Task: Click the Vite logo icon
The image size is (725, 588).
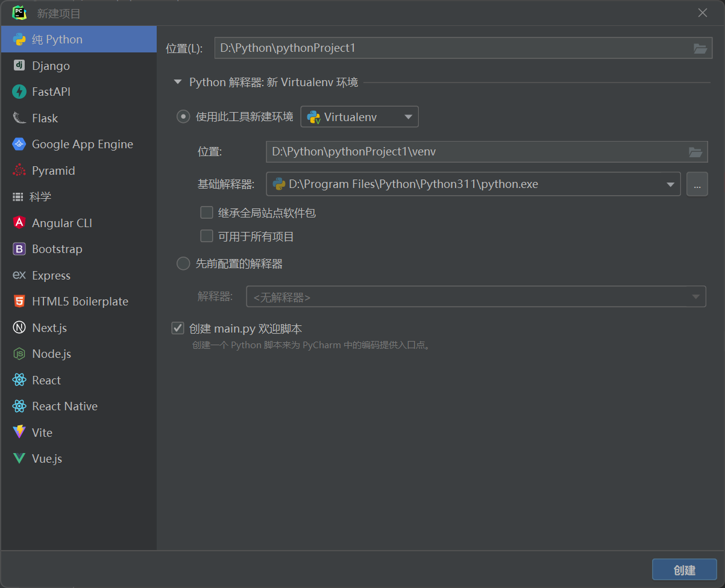Action: tap(19, 433)
